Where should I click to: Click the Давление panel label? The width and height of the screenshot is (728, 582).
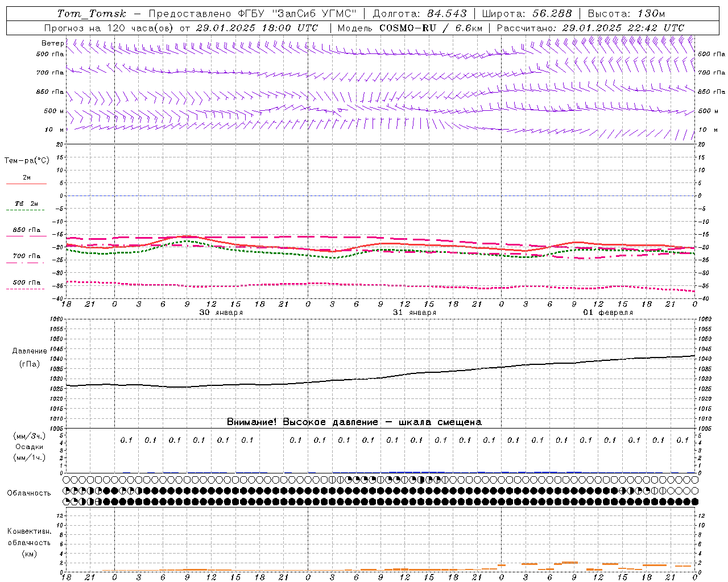30,351
